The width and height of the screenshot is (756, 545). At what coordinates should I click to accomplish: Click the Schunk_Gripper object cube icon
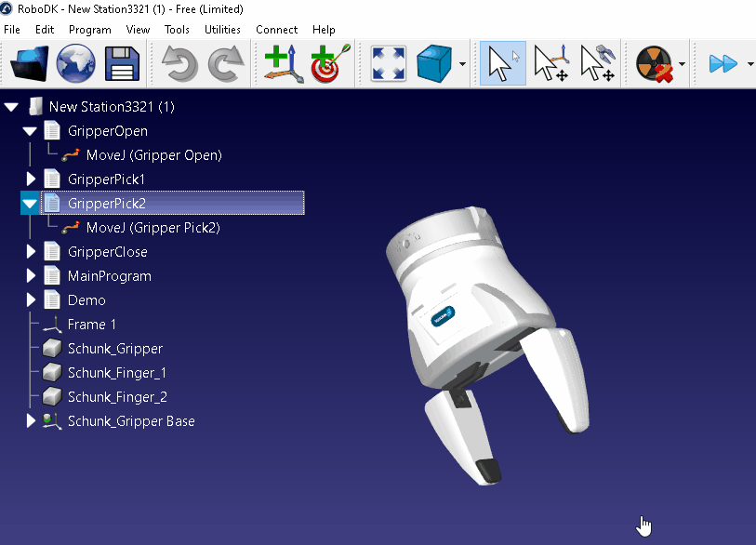tap(51, 348)
